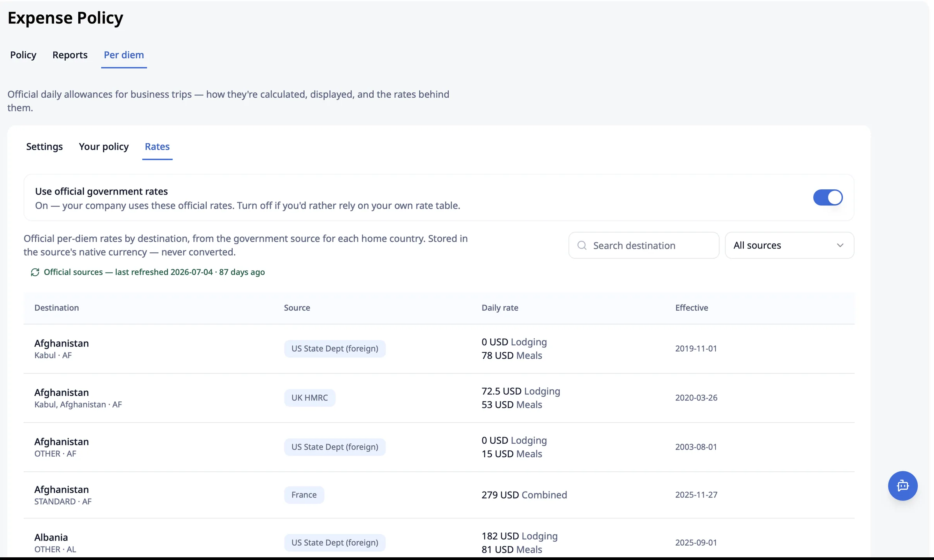Click the Source column header
The width and height of the screenshot is (934, 560).
point(297,308)
